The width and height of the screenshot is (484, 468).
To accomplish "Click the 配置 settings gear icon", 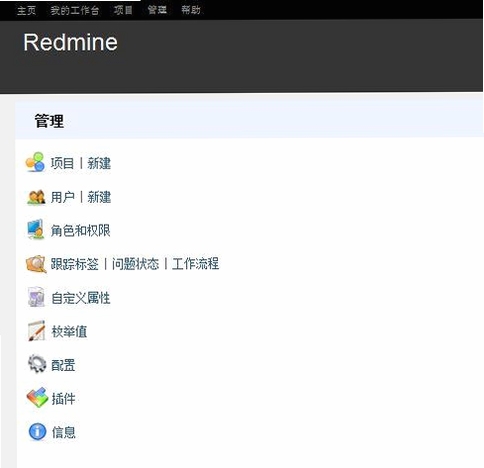I will 37,364.
